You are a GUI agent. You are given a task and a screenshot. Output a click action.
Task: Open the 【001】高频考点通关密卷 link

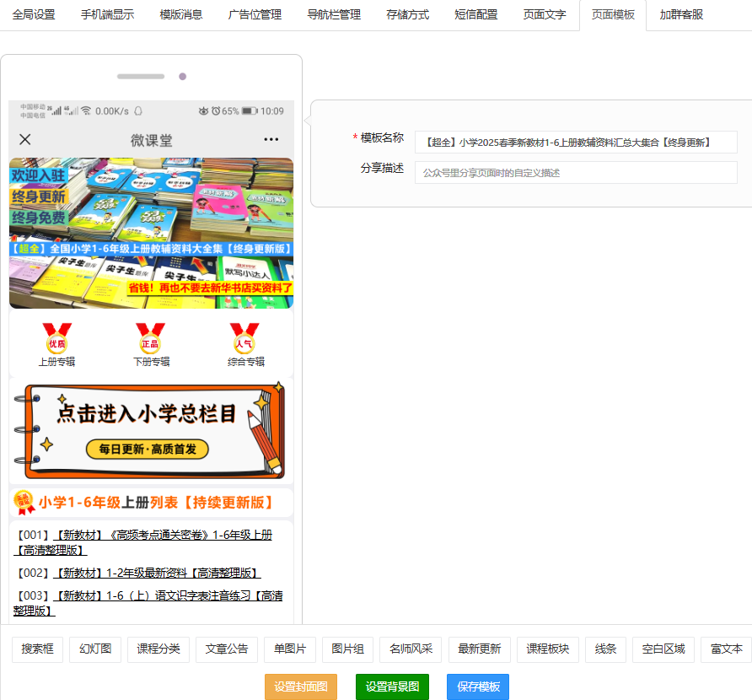click(x=162, y=535)
